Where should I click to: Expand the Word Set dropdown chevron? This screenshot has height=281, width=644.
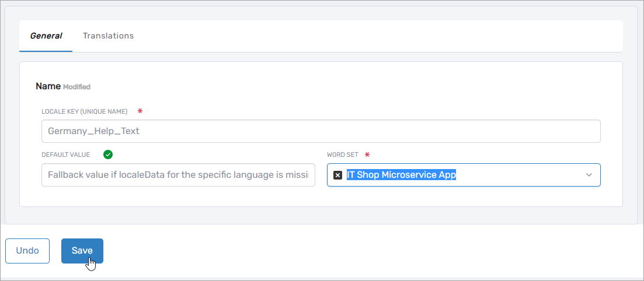589,175
